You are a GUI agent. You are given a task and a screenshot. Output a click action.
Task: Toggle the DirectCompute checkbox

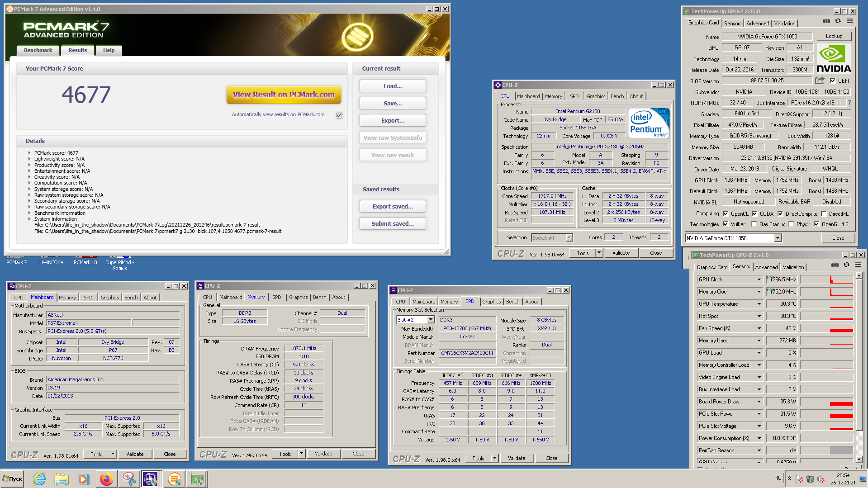pyautogui.click(x=780, y=213)
